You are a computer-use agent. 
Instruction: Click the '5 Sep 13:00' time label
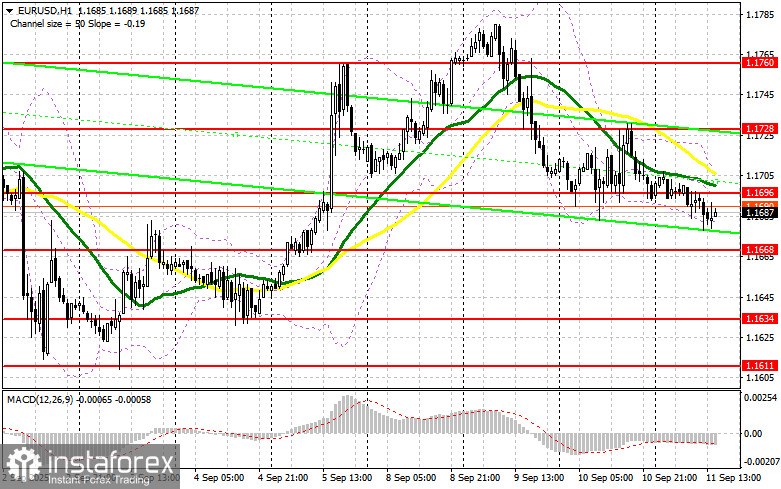click(x=347, y=478)
